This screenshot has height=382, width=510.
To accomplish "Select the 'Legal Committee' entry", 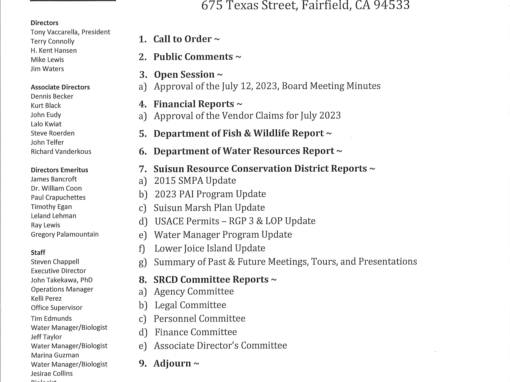I will 190,305.
